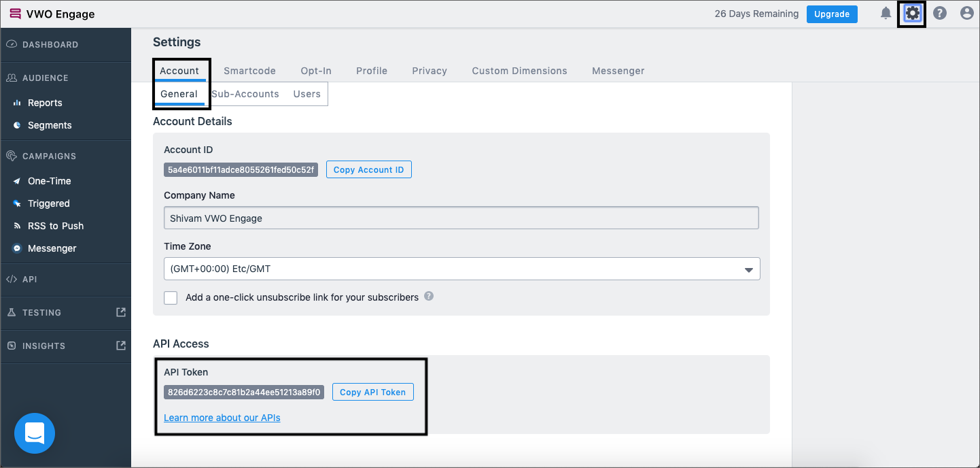Click the Segments pie icon

pyautogui.click(x=17, y=125)
